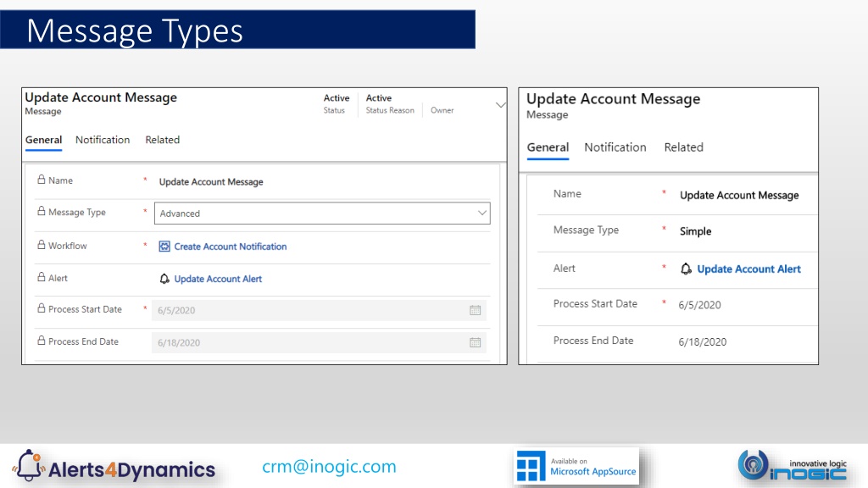Image resolution: width=868 pixels, height=488 pixels.
Task: Click Active Status Reason in header
Action: [390, 103]
